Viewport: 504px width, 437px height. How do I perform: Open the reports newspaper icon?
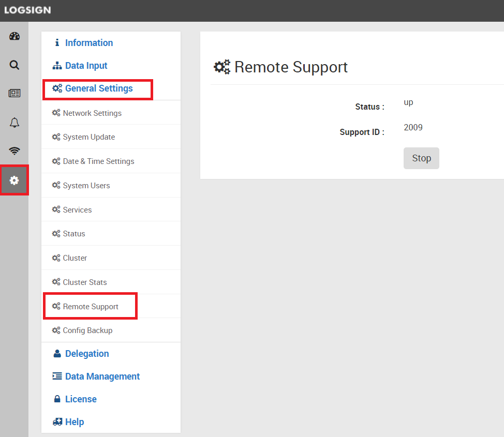[14, 93]
